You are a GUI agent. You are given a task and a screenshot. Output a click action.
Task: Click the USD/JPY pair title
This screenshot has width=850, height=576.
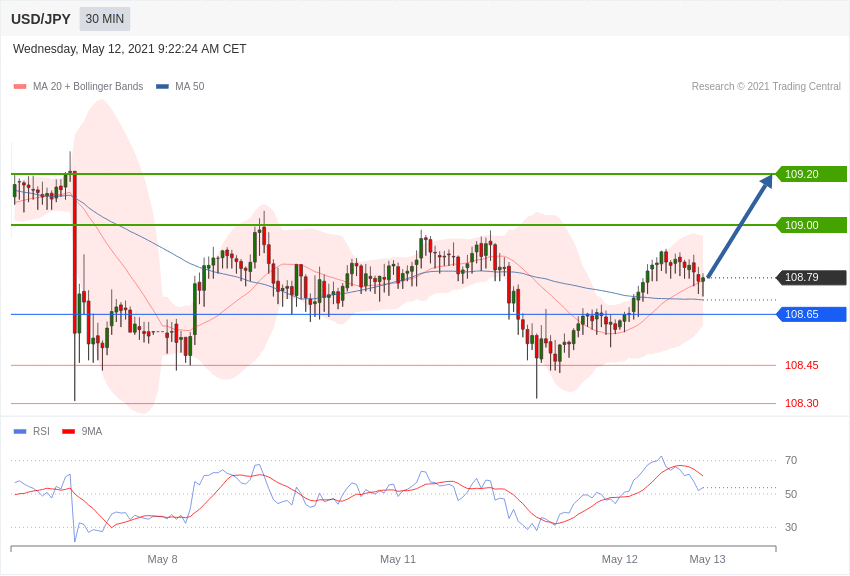coord(41,19)
